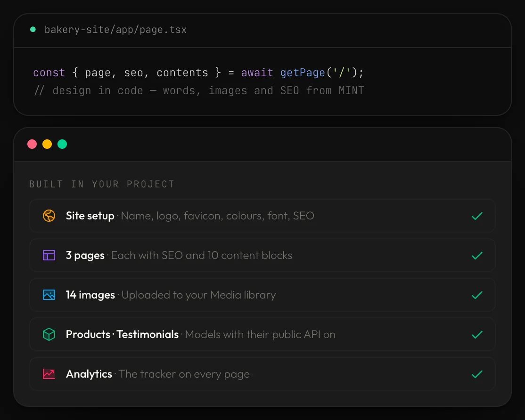Click the layout icon beside 3 pages

tap(49, 255)
